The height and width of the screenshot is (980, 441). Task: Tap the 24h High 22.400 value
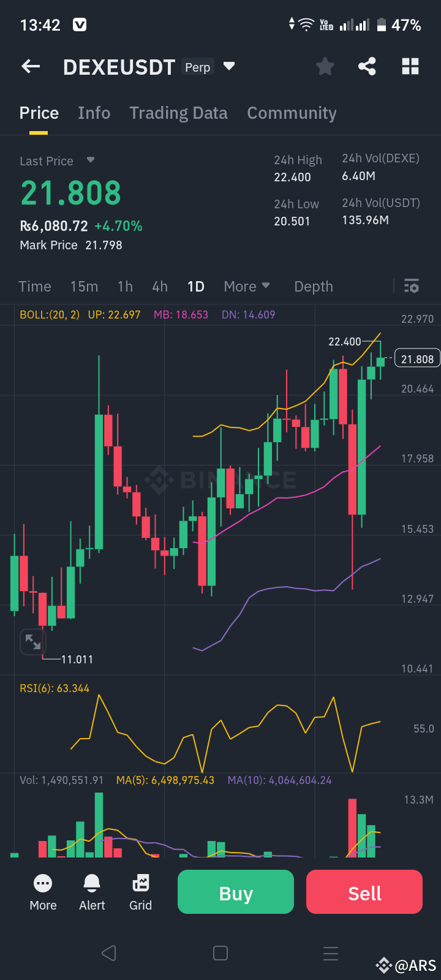point(292,177)
